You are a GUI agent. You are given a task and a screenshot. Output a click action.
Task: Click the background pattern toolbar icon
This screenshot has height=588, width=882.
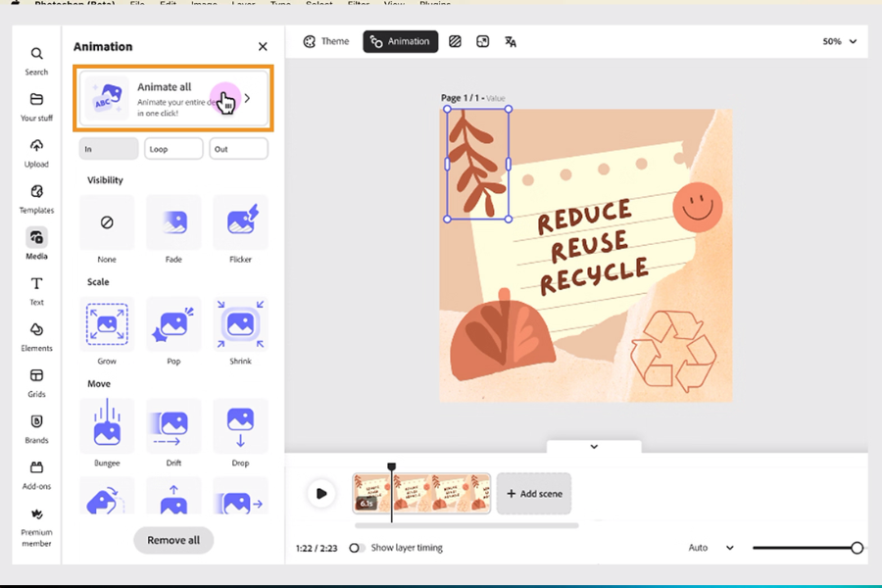[455, 41]
